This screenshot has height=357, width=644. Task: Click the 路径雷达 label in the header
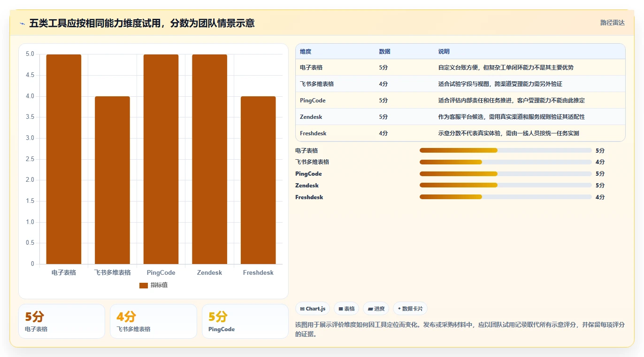612,23
